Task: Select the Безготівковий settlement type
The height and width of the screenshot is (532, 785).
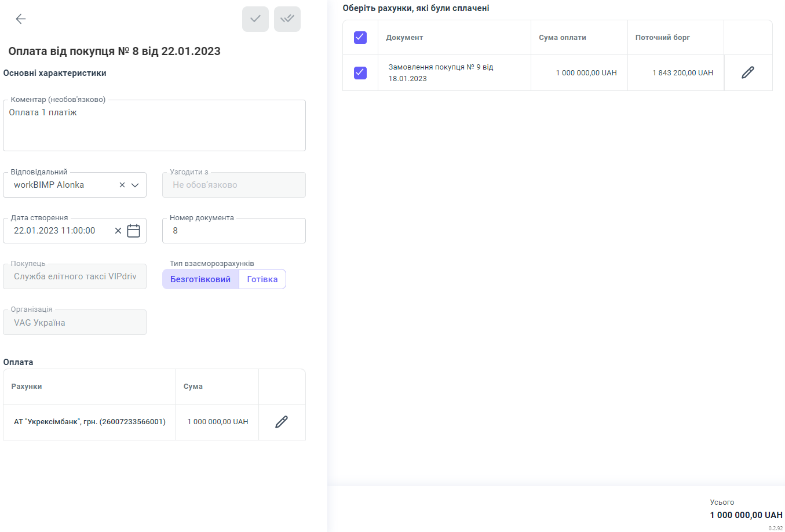Action: 200,279
